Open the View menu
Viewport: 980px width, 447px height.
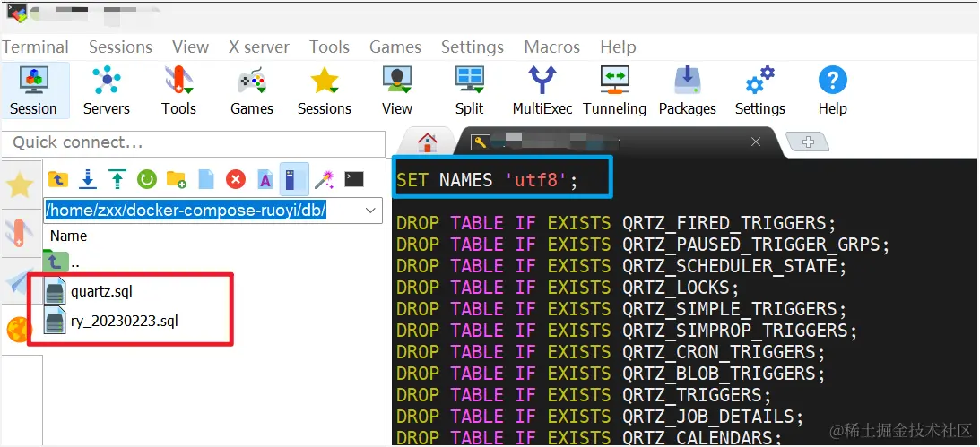[191, 47]
